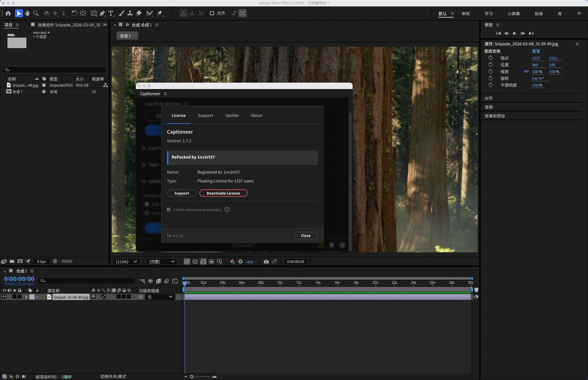Expand the Snipast layer properties triangle
This screenshot has height=380, width=588.
point(26,297)
